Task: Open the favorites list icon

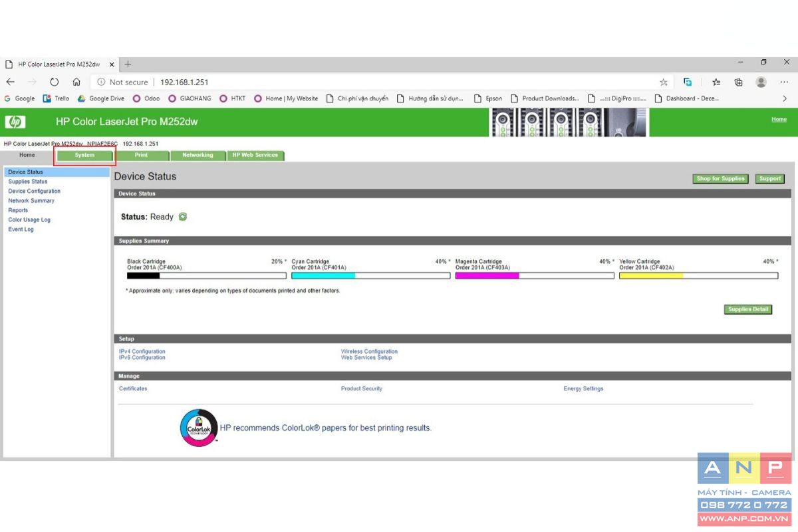Action: pos(716,82)
